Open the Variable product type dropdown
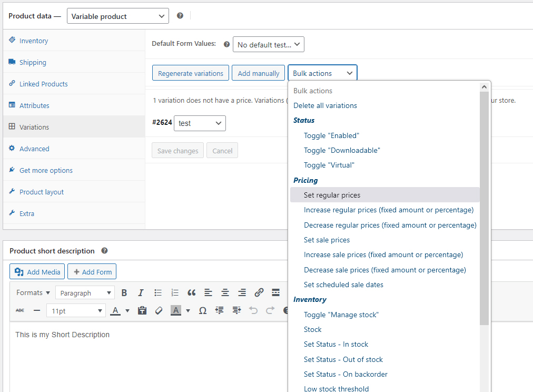 (x=118, y=16)
